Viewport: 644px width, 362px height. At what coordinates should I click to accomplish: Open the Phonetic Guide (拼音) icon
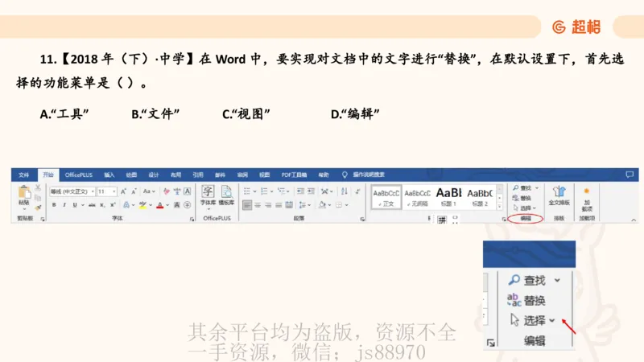177,191
